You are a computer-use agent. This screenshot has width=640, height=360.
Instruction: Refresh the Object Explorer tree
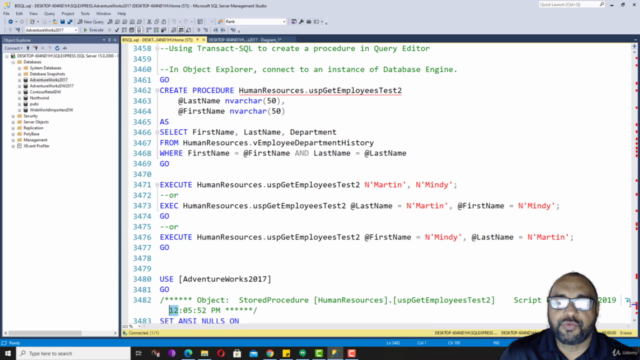click(57, 48)
